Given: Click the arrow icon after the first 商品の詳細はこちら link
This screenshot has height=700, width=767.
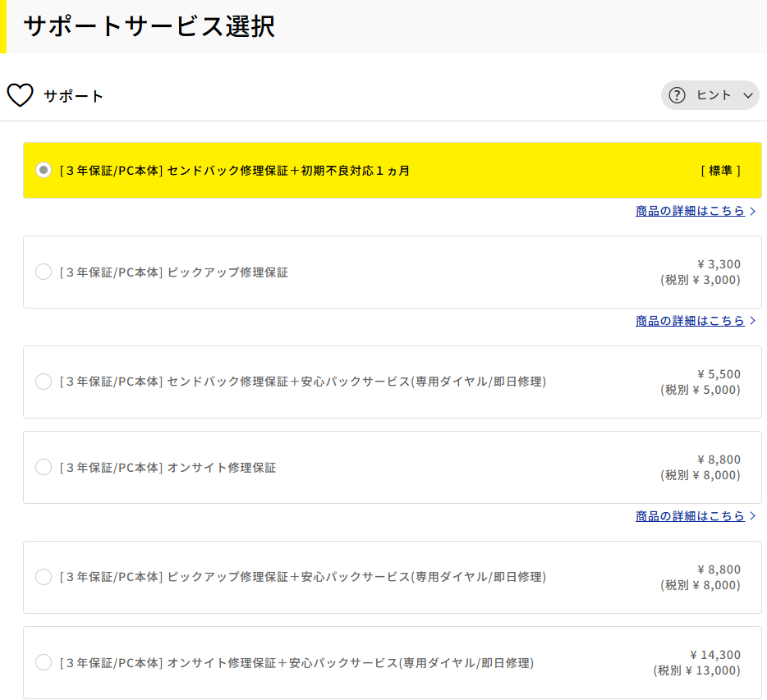Looking at the screenshot, I should click(x=752, y=211).
